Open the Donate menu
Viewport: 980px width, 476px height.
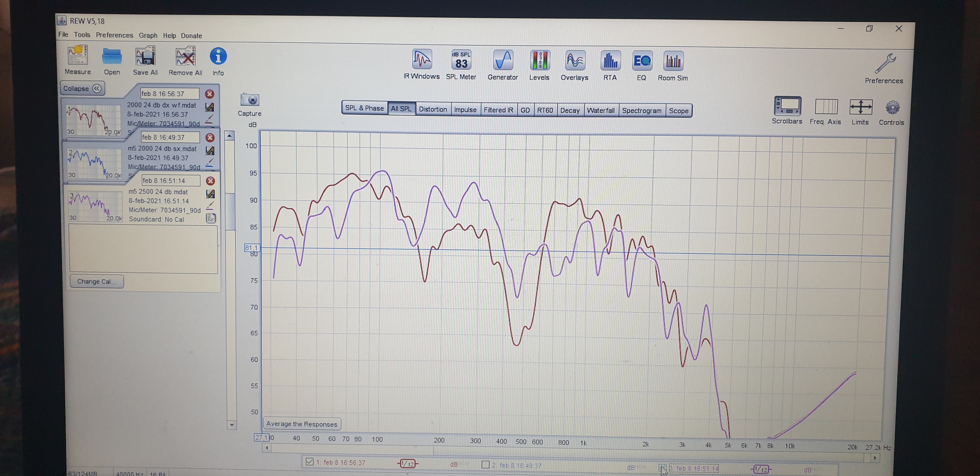pyautogui.click(x=191, y=36)
